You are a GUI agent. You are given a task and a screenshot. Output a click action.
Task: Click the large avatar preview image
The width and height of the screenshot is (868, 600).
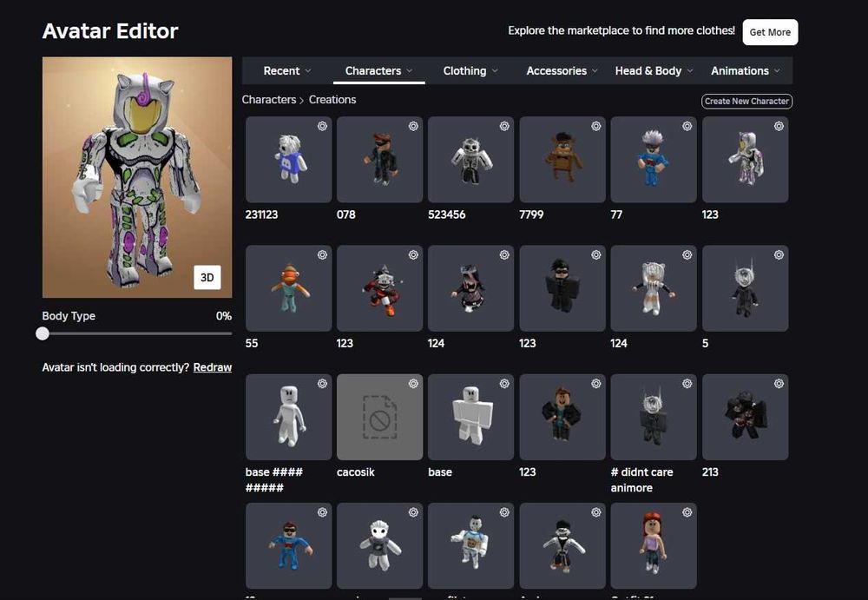[x=137, y=177]
